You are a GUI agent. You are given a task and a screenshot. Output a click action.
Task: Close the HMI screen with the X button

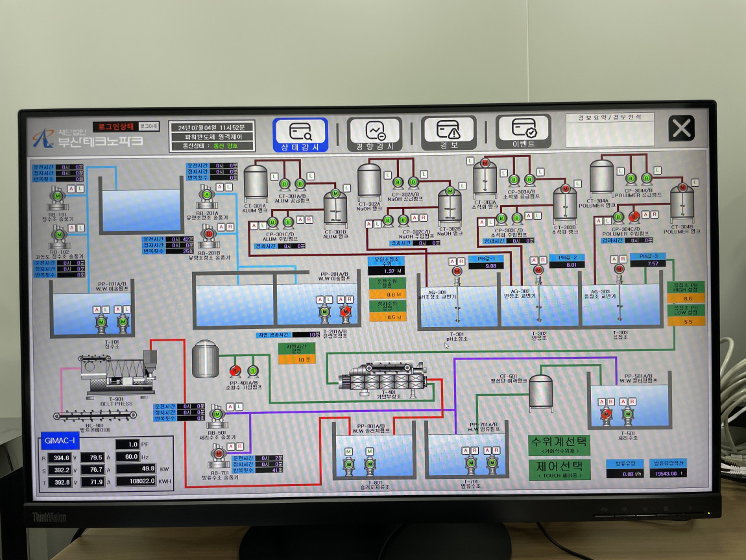(x=681, y=128)
